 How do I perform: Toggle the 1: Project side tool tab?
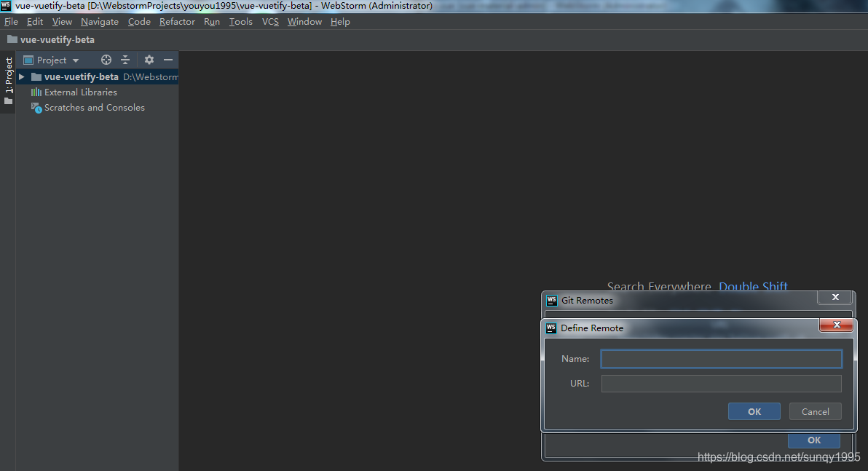8,82
